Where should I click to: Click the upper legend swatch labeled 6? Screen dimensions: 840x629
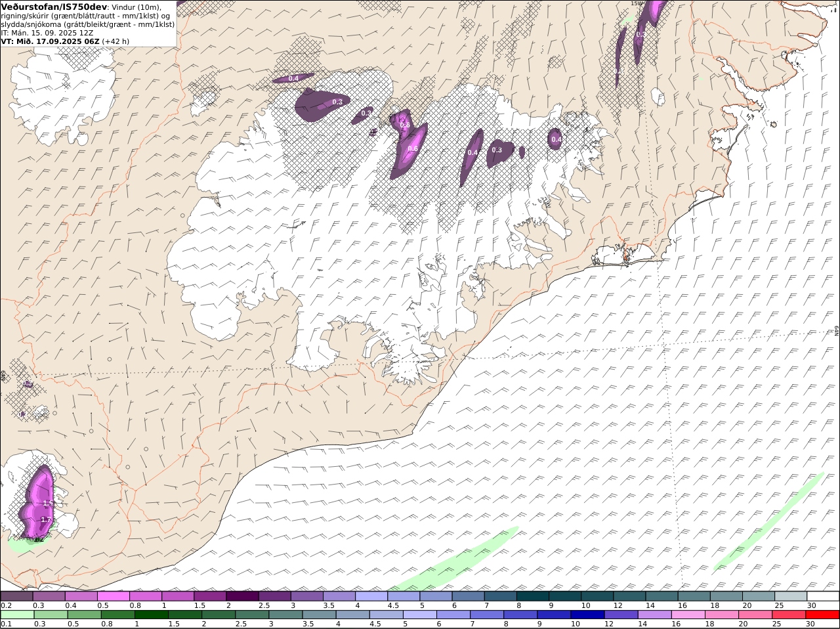467,596
